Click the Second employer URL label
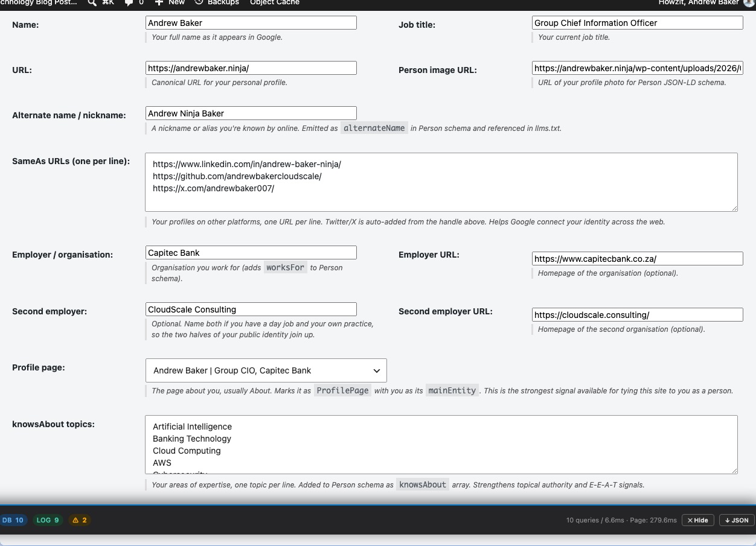756x546 pixels. (x=446, y=311)
